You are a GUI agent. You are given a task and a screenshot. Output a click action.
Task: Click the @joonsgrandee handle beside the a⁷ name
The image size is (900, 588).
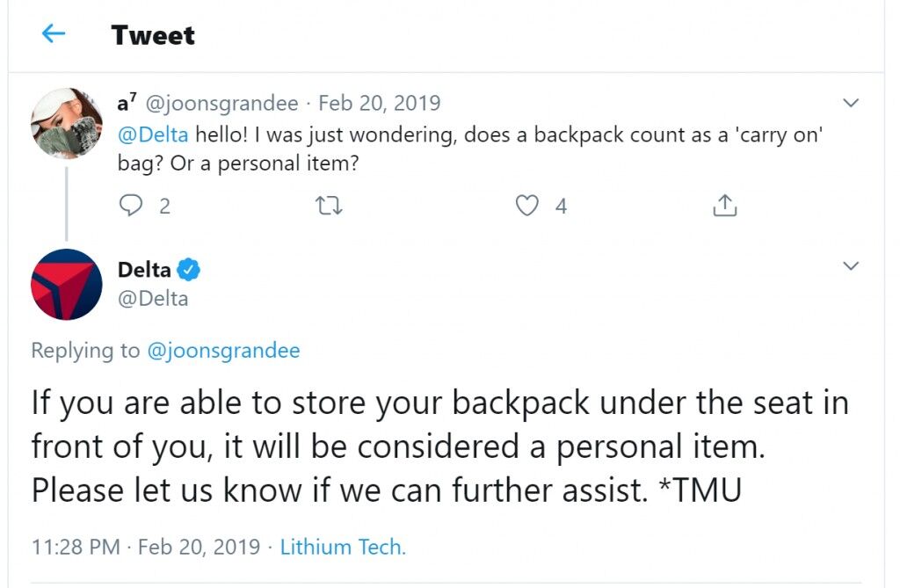[x=222, y=104]
